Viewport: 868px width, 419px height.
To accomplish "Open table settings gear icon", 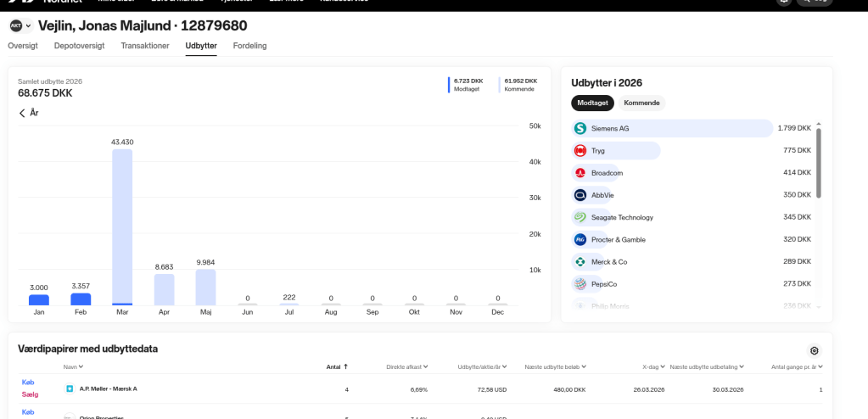I will [x=815, y=350].
